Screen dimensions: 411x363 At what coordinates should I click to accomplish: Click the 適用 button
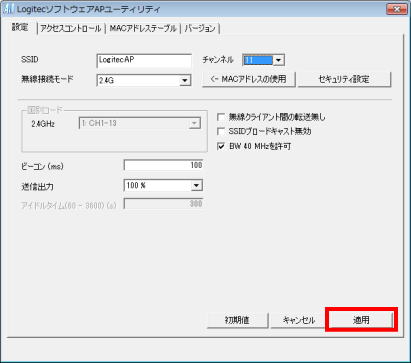point(361,320)
